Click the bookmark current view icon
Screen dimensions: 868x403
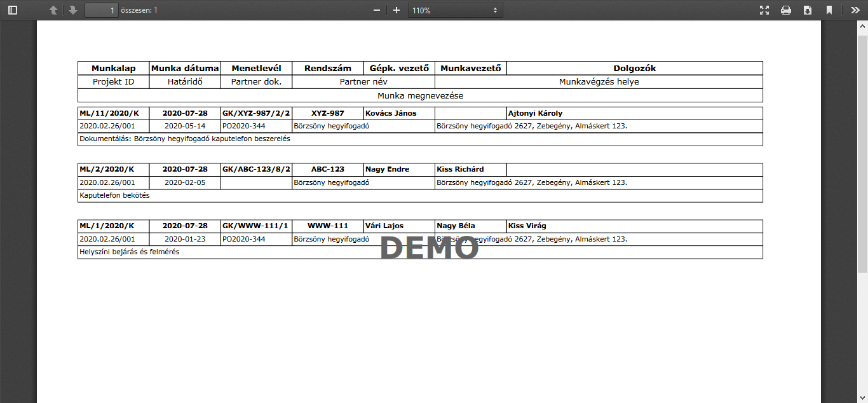[829, 10]
